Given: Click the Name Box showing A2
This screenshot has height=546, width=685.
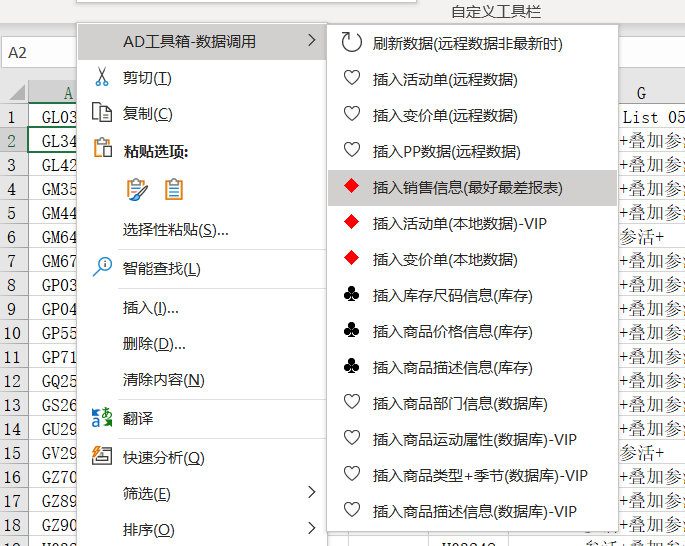Looking at the screenshot, I should coord(39,52).
